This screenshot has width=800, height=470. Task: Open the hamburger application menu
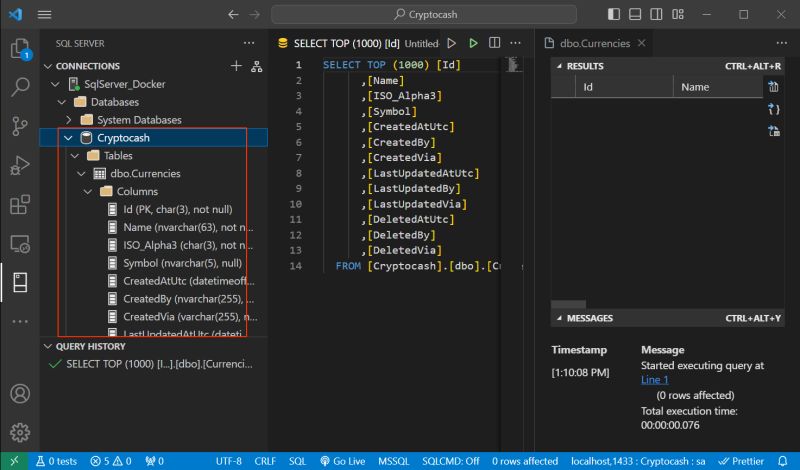pyautogui.click(x=44, y=14)
